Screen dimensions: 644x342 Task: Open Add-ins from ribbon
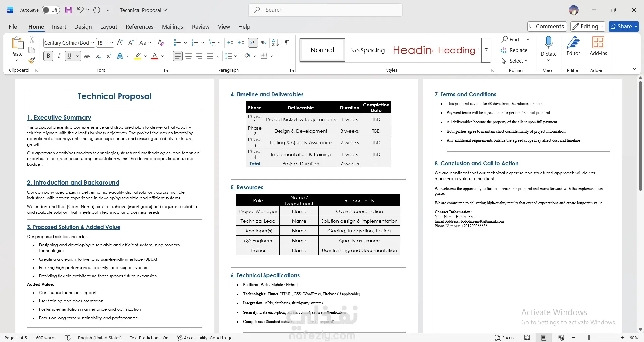coord(598,46)
